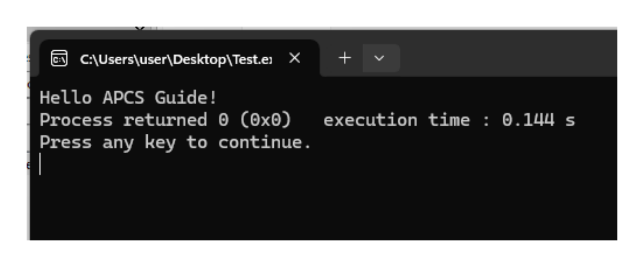The width and height of the screenshot is (644, 267).
Task: Click the "continue." word in the prompt line
Action: (x=265, y=143)
